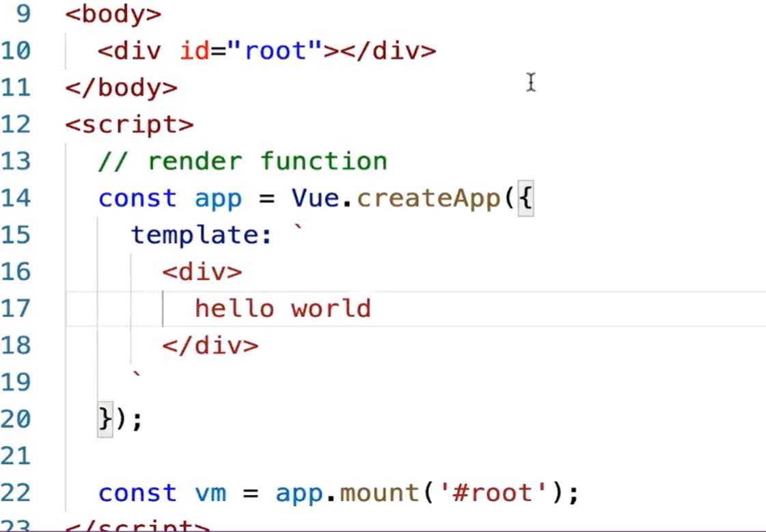Image resolution: width=766 pixels, height=532 pixels.
Task: Click the const keyword on line 22
Action: coord(137,493)
